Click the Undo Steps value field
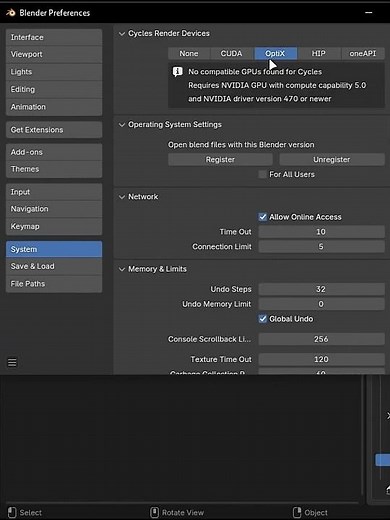390x520 pixels. pyautogui.click(x=321, y=289)
